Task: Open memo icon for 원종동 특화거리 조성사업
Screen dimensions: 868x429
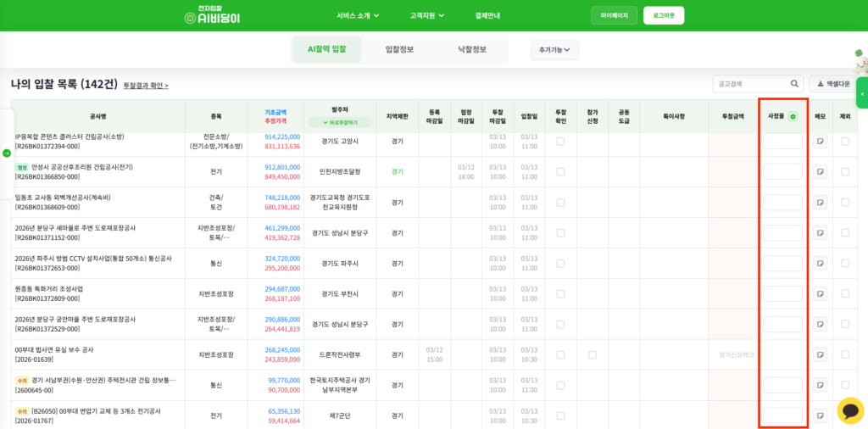Action: click(x=820, y=294)
